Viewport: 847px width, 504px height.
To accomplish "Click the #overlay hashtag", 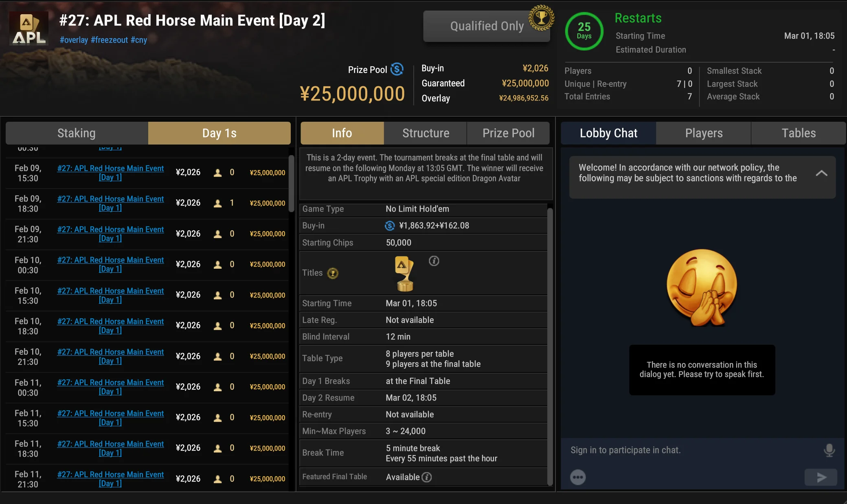I will 74,40.
